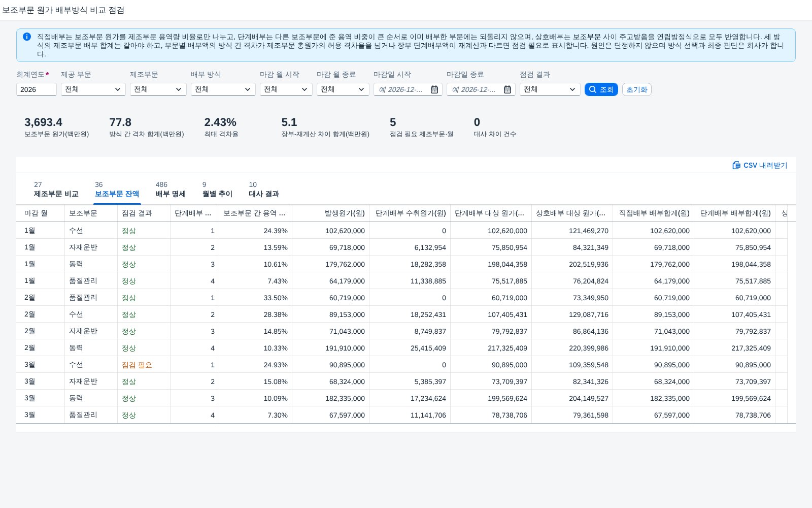This screenshot has width=812, height=508.
Task: Open the calendar icon in 마감일 종료 field
Action: [x=507, y=89]
